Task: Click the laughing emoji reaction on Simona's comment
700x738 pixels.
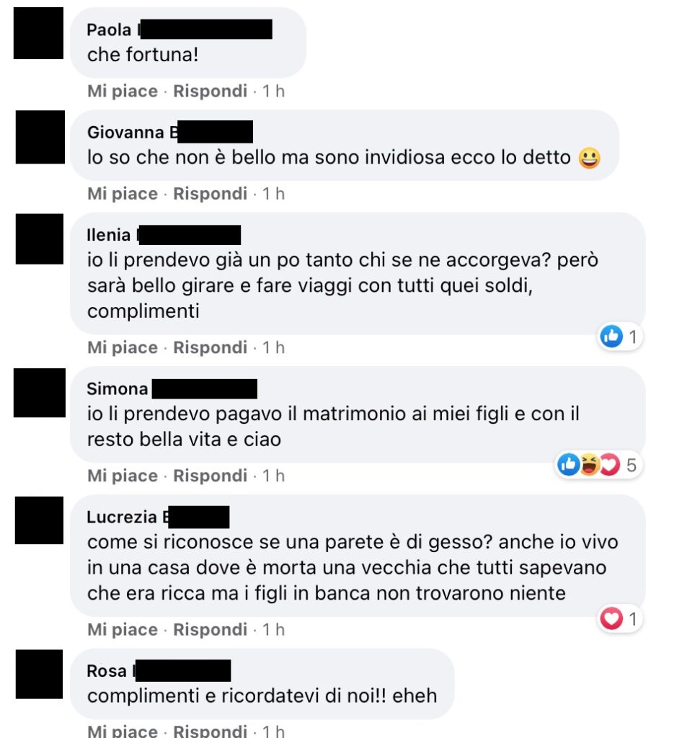Action: point(590,465)
